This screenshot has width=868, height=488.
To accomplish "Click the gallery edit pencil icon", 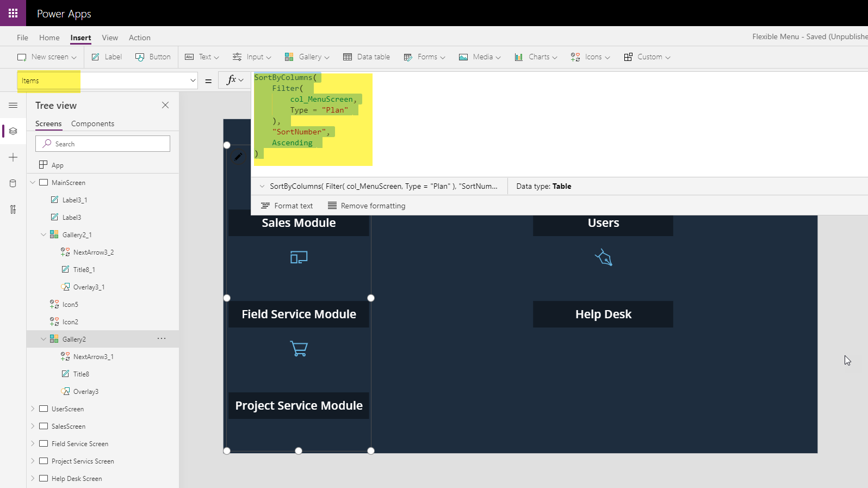I will click(238, 157).
